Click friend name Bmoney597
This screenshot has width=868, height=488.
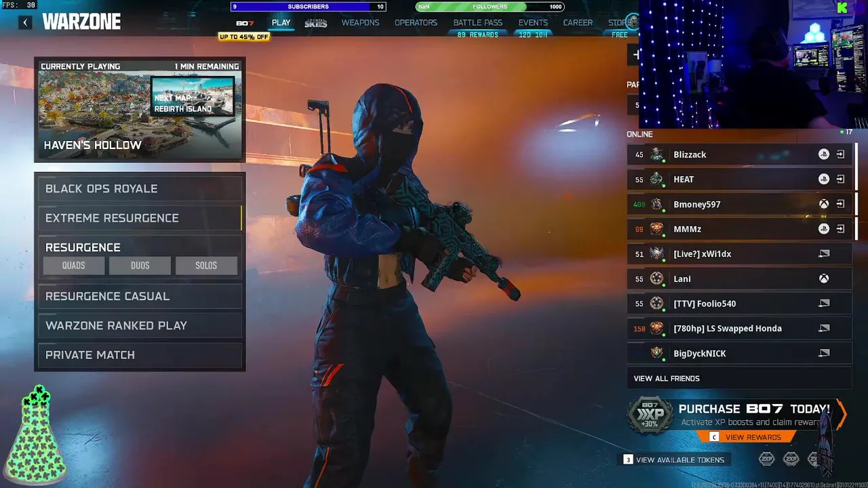pos(697,204)
